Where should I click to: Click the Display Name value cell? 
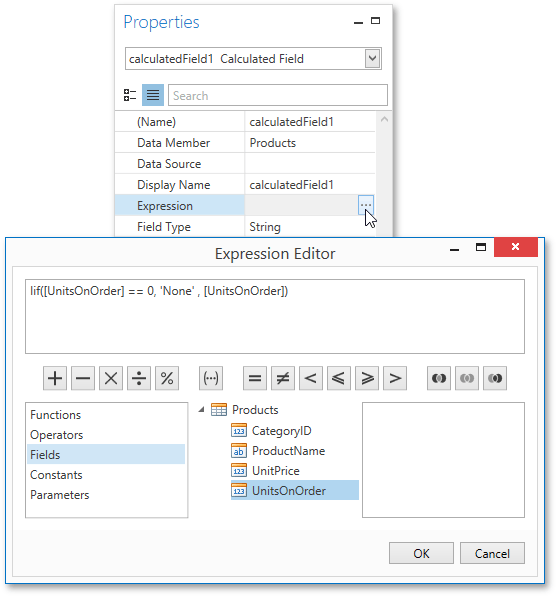tap(310, 185)
